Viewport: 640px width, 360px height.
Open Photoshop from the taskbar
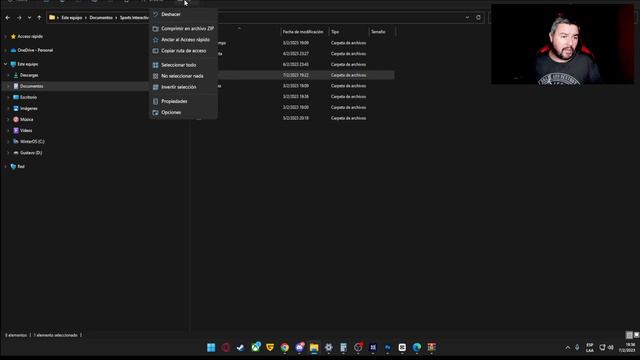[387, 347]
